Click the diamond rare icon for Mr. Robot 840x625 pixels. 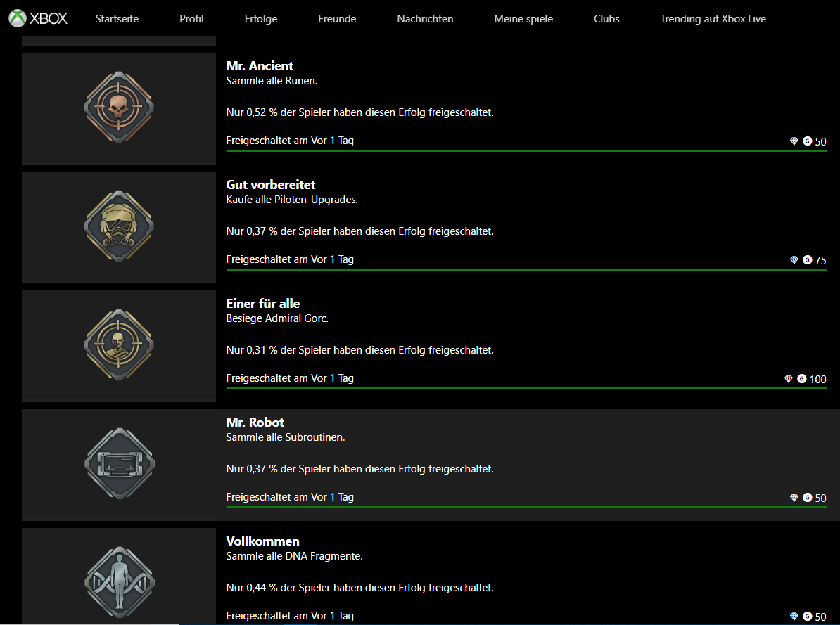pyautogui.click(x=794, y=498)
